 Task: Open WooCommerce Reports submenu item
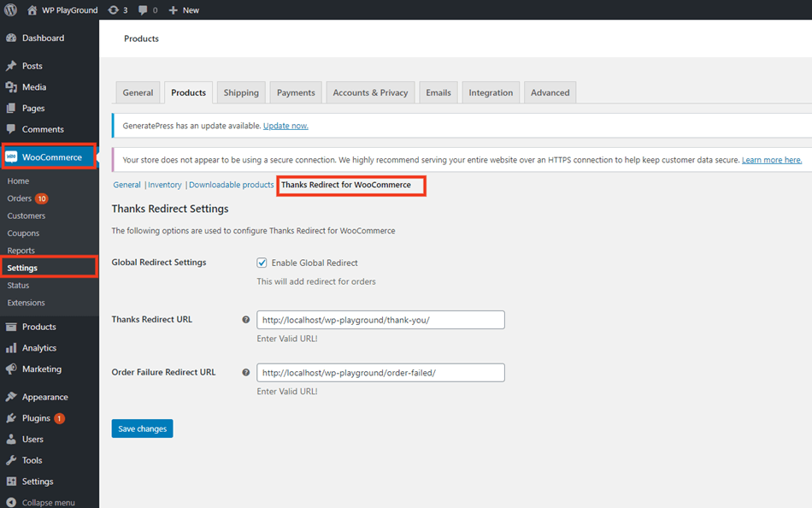click(21, 251)
